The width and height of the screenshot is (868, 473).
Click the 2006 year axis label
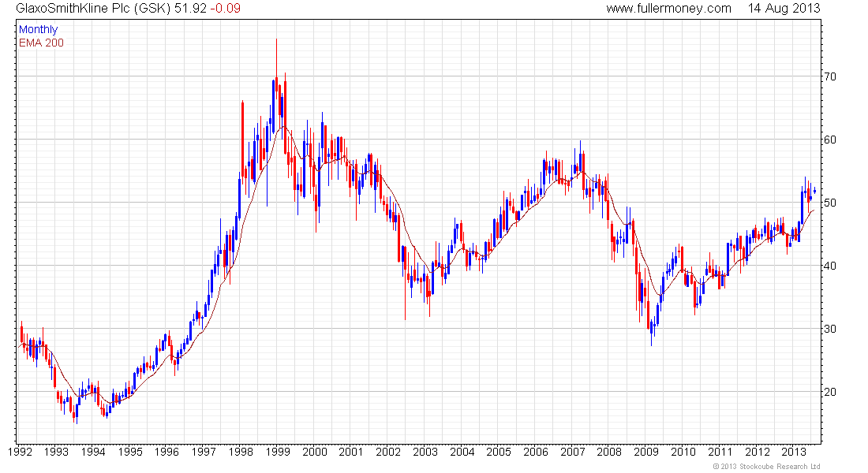[536, 452]
